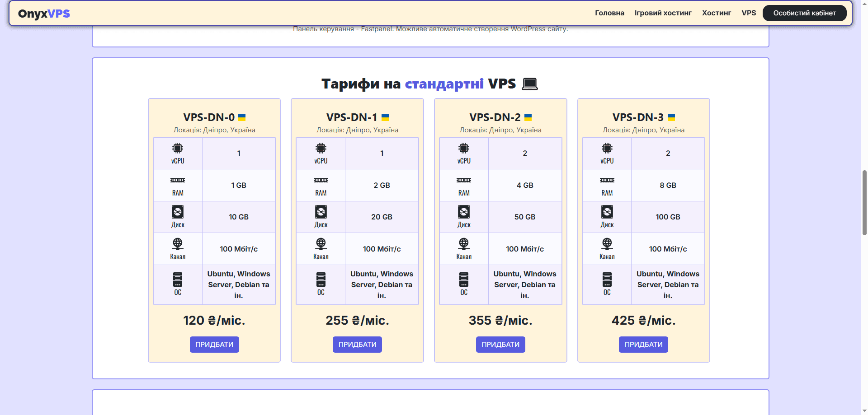Click the Ukraine flag next to VPS-DN-1
The image size is (868, 415).
click(x=385, y=117)
